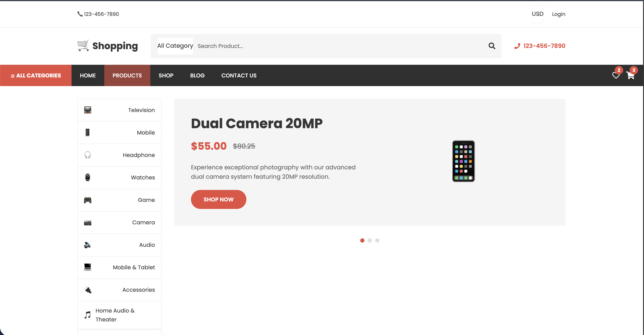644x335 pixels.
Task: Click the SHOP NOW button
Action: coord(219,199)
